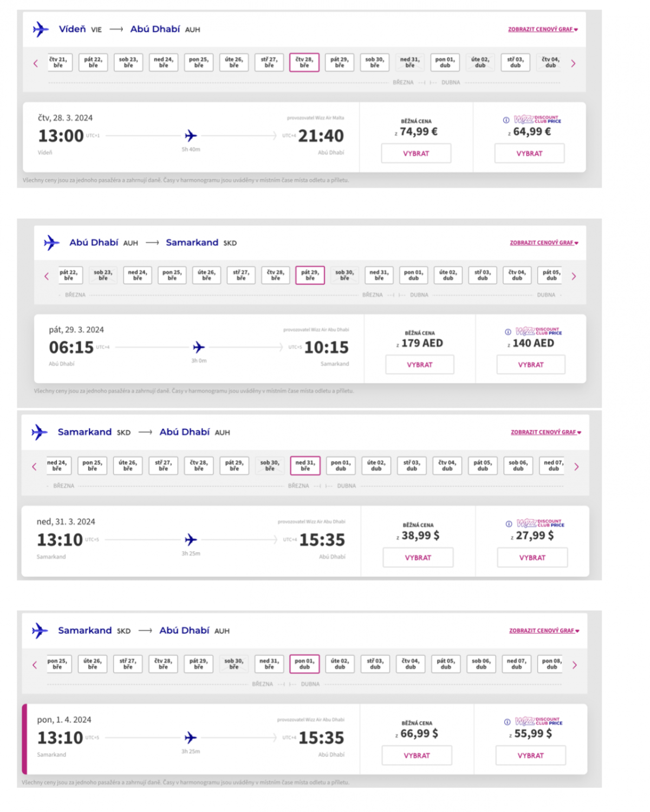Pick úte 02, dub in the bottom flight's dates
Screen dimensions: 650x812
[340, 664]
